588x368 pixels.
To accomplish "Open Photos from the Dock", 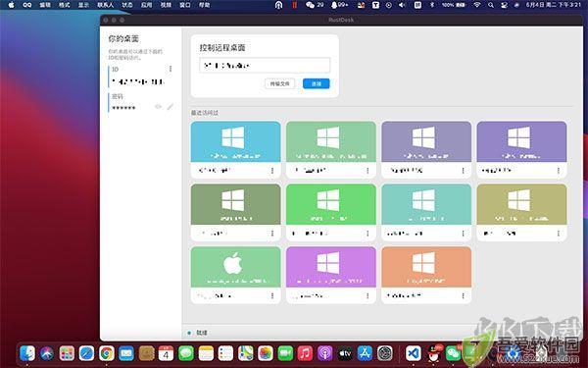I will click(x=266, y=353).
